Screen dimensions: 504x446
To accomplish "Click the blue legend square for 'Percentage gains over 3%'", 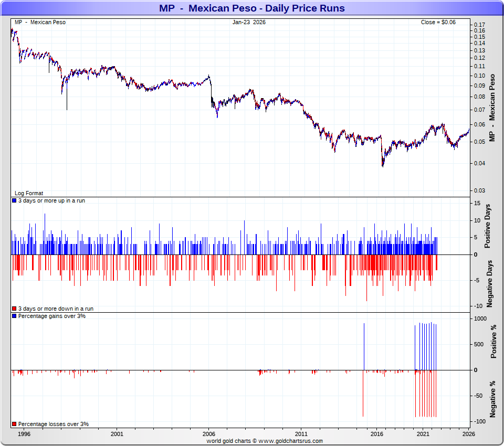I will pos(14,316).
